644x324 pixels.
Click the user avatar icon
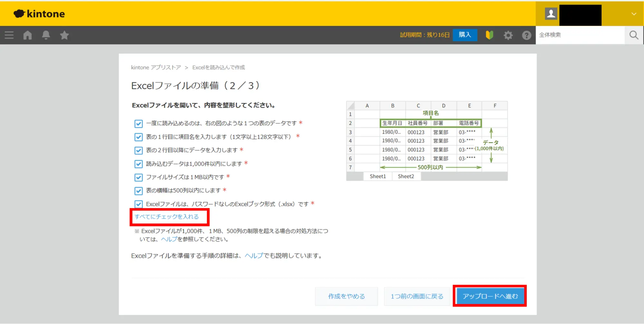[551, 14]
